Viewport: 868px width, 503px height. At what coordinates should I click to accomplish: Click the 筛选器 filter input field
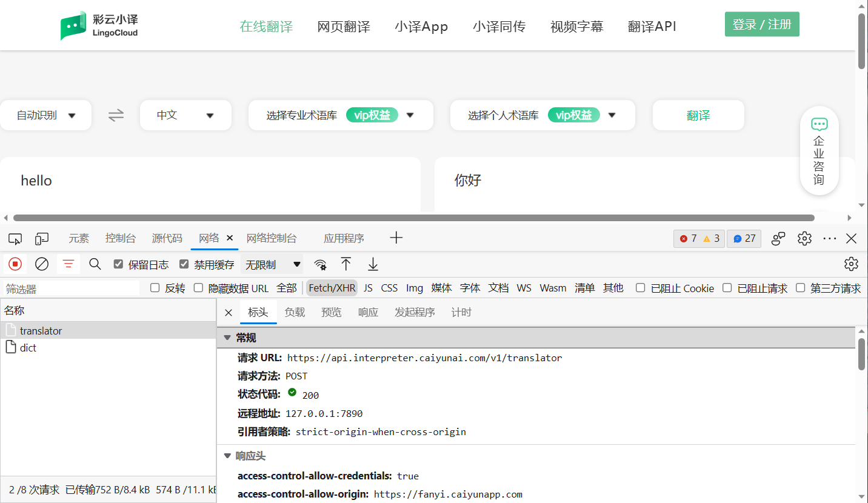click(72, 288)
